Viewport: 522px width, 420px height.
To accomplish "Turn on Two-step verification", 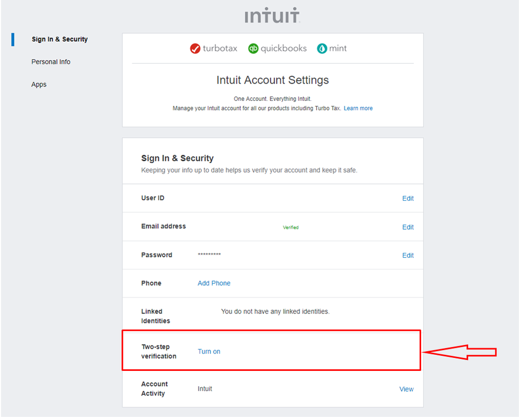I will pos(209,352).
